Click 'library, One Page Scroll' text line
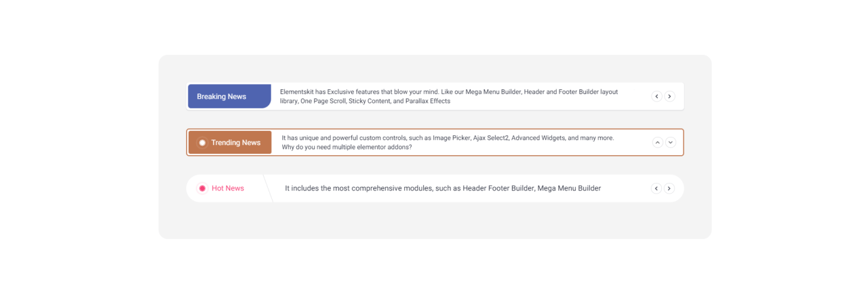This screenshot has width=868, height=298. pyautogui.click(x=365, y=101)
